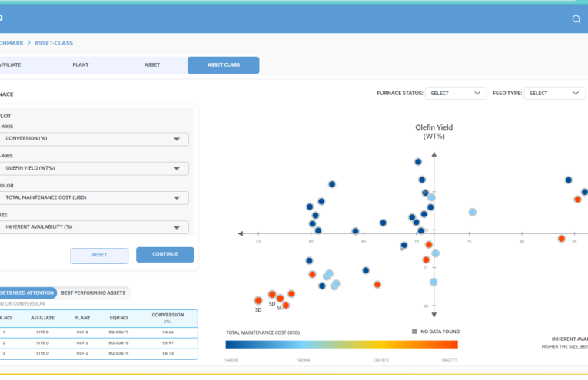Click the search magnifier icon
Screen dimensions: 588x380
pos(576,19)
